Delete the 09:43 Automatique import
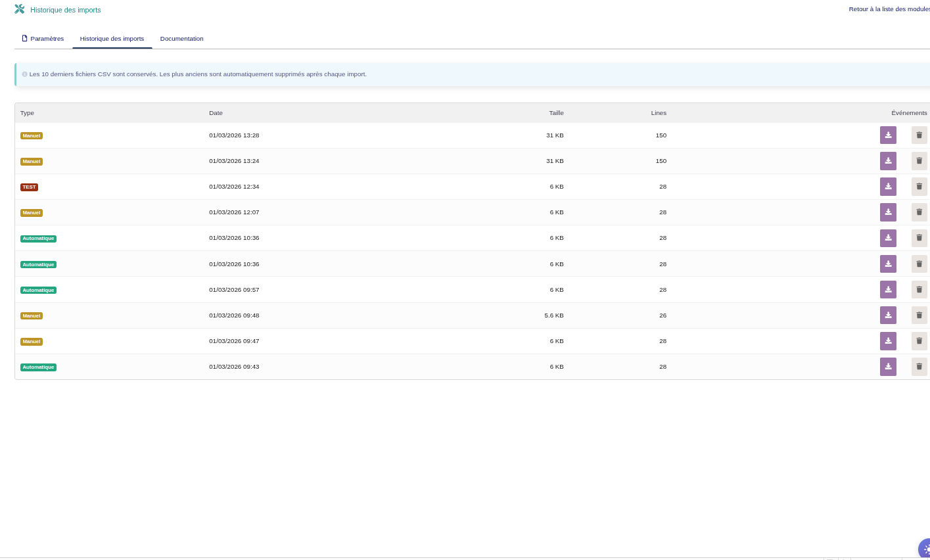Image resolution: width=930 pixels, height=560 pixels. coord(919,367)
